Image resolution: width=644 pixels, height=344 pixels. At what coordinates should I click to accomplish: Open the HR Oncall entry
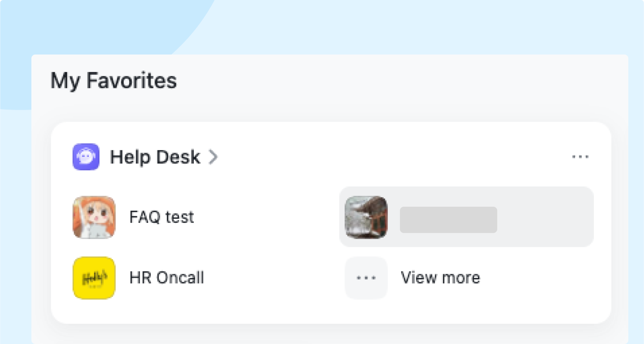click(x=166, y=278)
